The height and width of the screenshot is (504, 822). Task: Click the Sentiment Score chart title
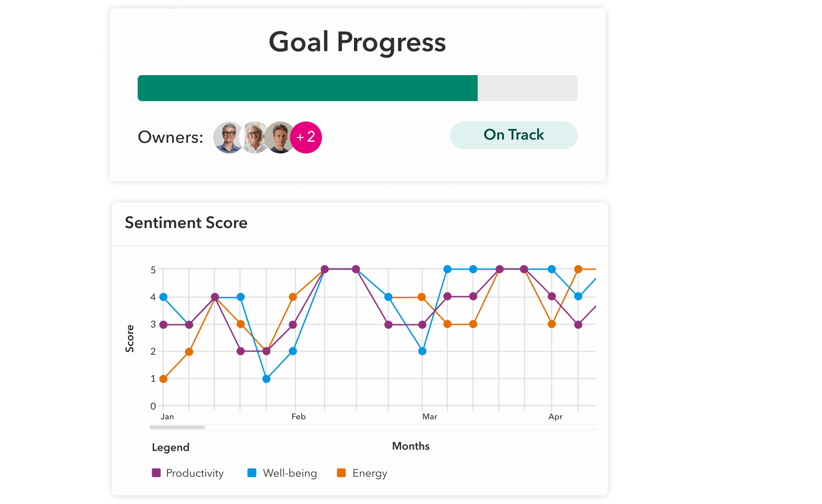pyautogui.click(x=186, y=223)
